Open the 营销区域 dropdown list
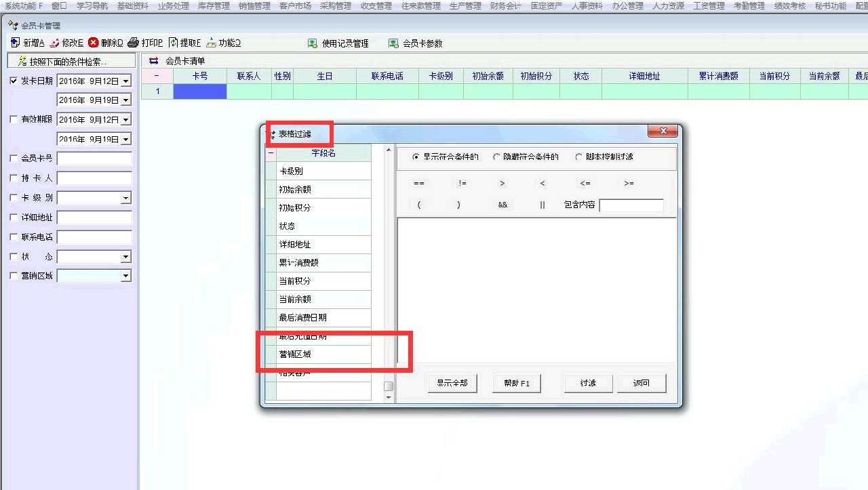The height and width of the screenshot is (490, 868). point(125,276)
